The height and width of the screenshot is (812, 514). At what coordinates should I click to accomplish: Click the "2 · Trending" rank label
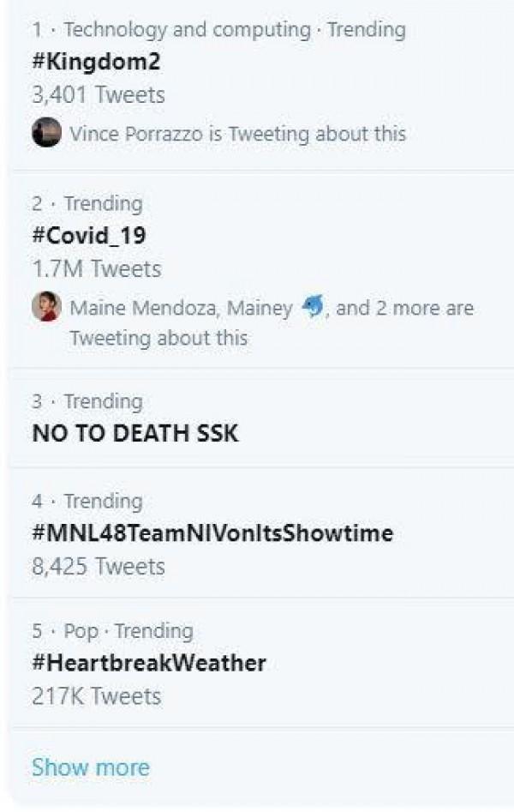[87, 204]
